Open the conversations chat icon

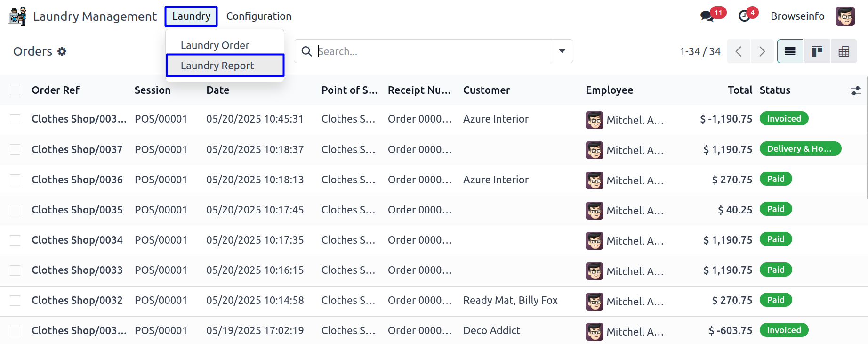707,16
